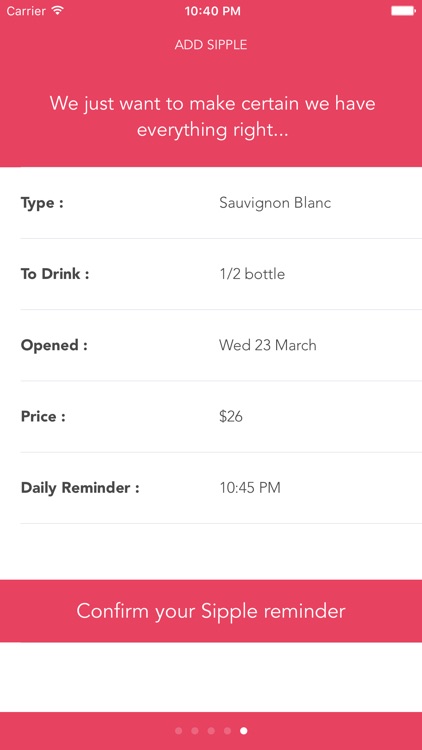Select the Opened row label
Image resolution: width=422 pixels, height=750 pixels.
[54, 345]
